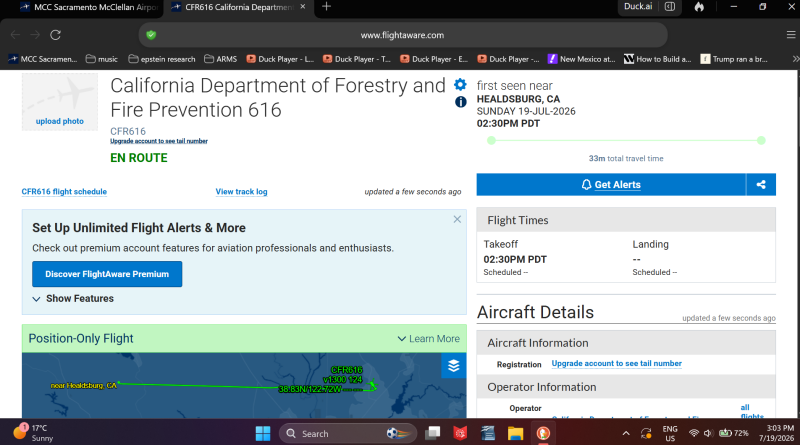Open the red app icon on taskbar
The width and height of the screenshot is (800, 445).
click(x=460, y=433)
